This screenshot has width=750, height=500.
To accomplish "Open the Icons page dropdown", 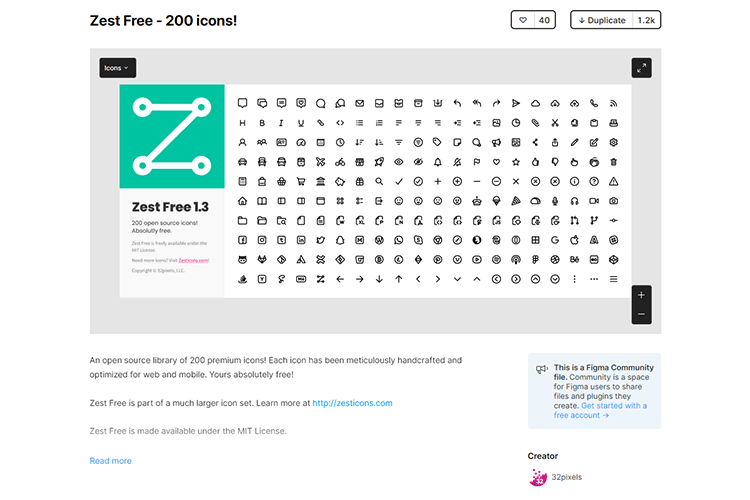I will pyautogui.click(x=117, y=68).
